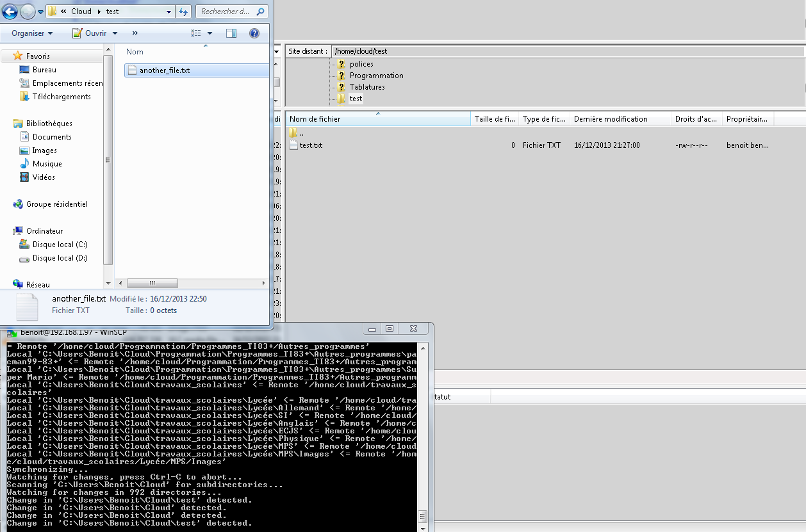Open the Organiser menu
The width and height of the screenshot is (806, 532).
click(x=32, y=33)
